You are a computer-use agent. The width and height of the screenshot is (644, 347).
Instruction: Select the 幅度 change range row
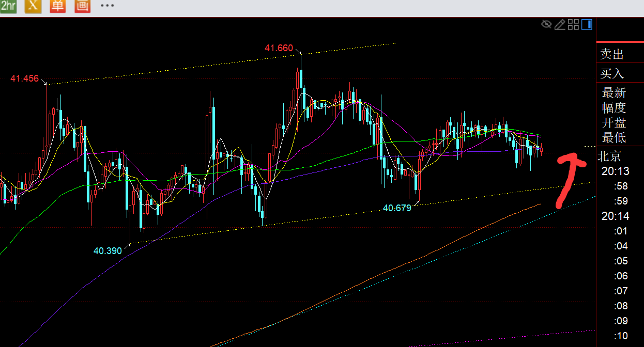click(x=614, y=108)
